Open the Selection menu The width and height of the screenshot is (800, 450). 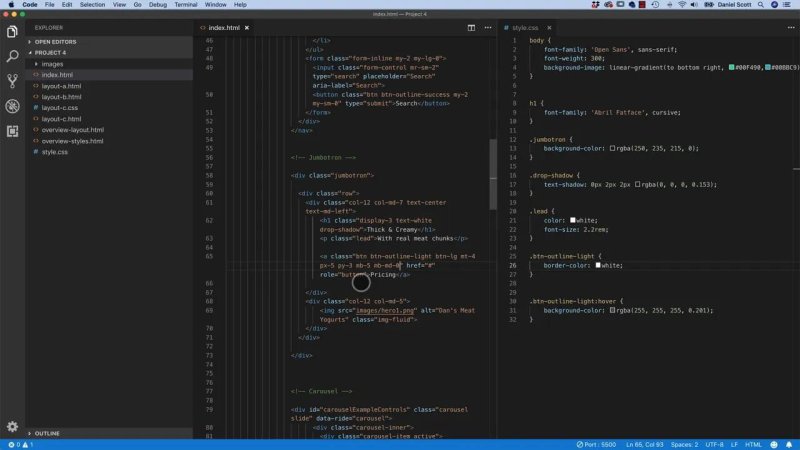(92, 5)
